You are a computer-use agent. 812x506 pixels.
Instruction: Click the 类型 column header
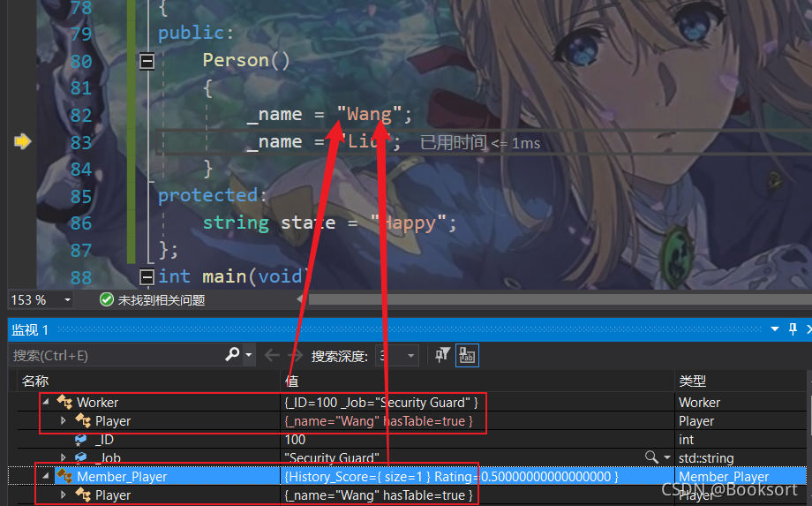click(x=692, y=381)
